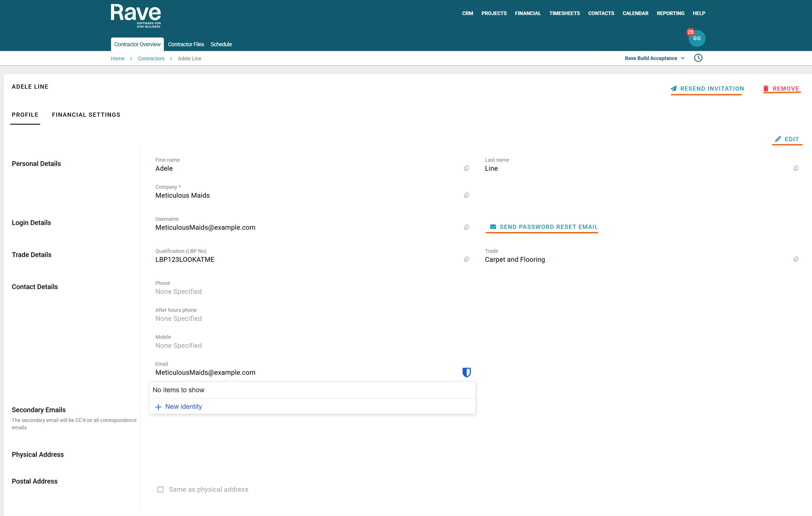Click Resend Invitation button

[x=707, y=89]
